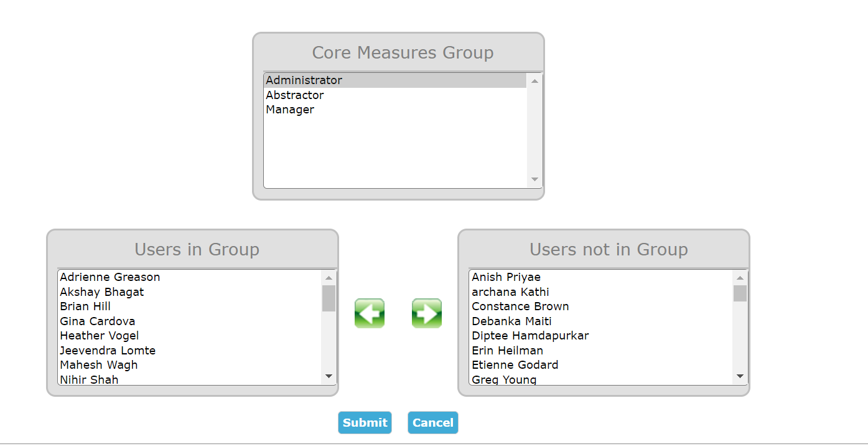Select Anish Priyae in Users not in Group

[601, 277]
